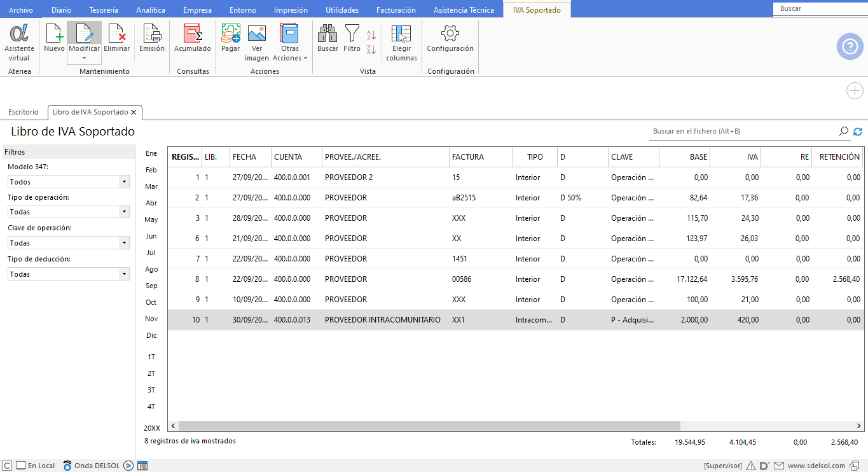Image resolution: width=868 pixels, height=472 pixels.
Task: Open www.sdelsol.com link
Action: point(816,466)
